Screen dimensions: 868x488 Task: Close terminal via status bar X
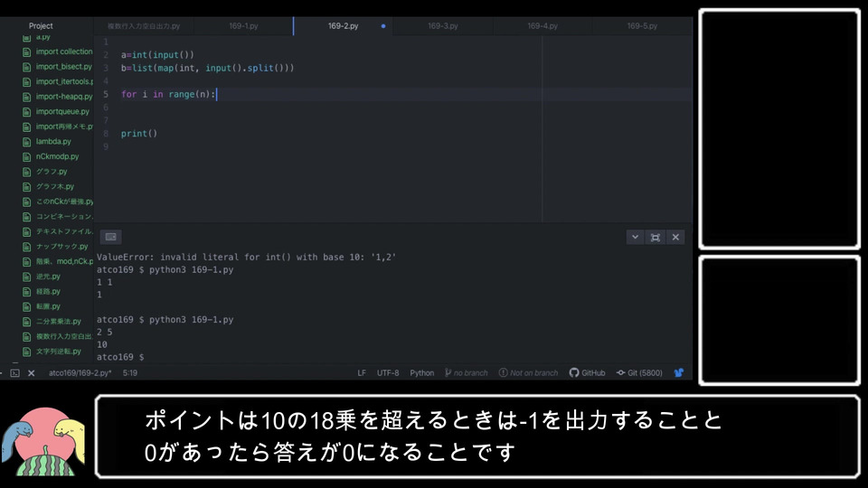(31, 373)
